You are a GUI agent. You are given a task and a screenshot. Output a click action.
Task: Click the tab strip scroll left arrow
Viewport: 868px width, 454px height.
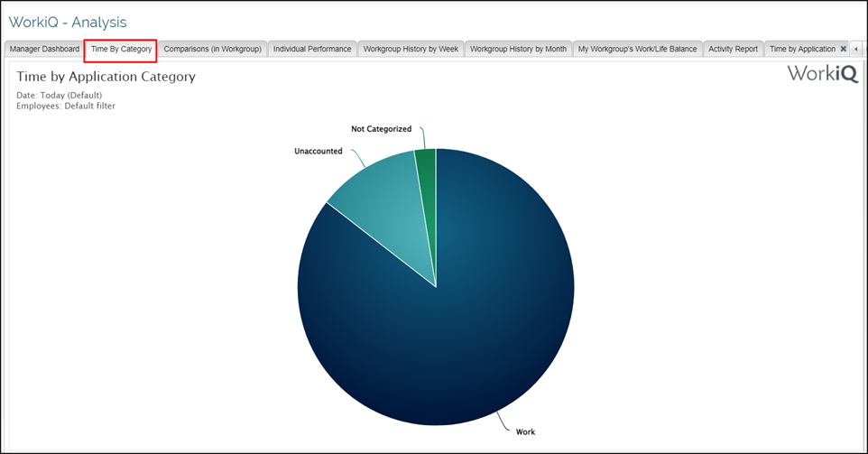(856, 49)
